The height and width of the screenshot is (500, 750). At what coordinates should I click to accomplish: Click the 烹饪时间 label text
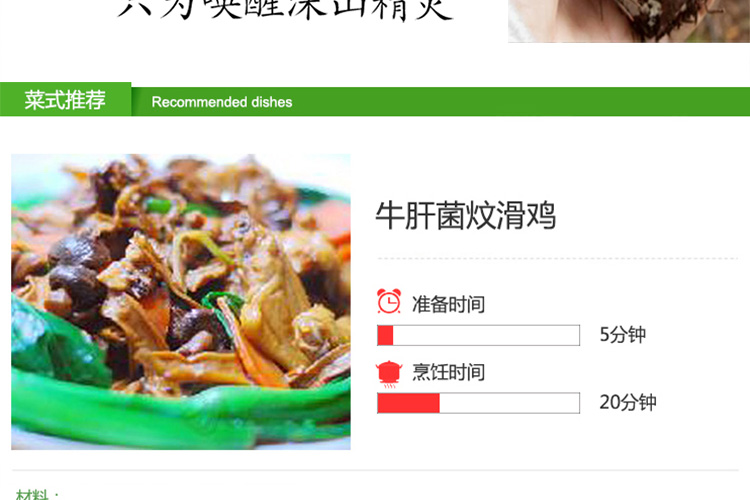[x=448, y=372]
